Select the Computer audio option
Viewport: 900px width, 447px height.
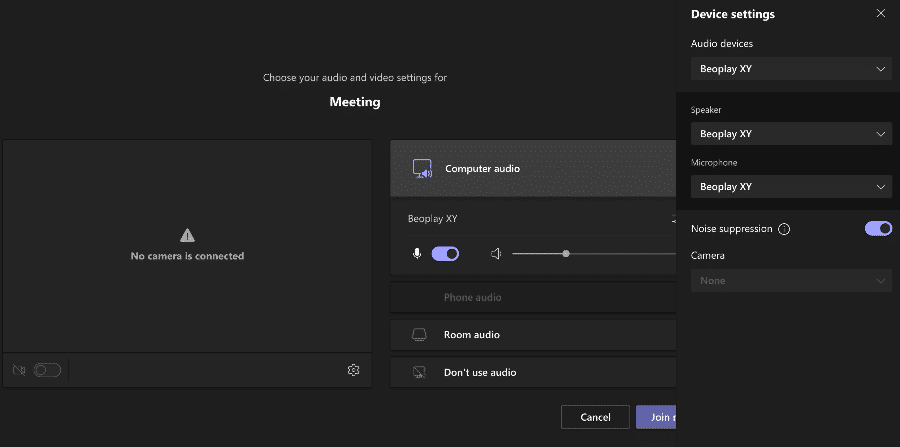pyautogui.click(x=533, y=169)
